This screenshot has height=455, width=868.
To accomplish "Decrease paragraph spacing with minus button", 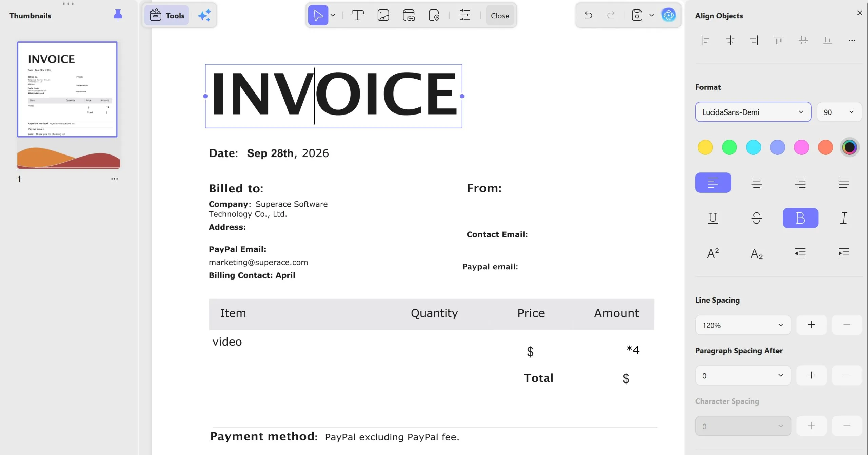I will [x=847, y=375].
